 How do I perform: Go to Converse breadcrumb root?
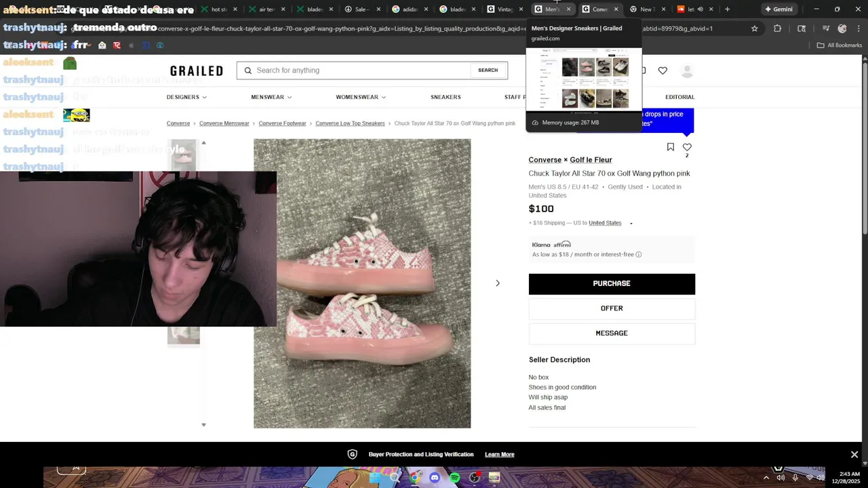coord(178,123)
